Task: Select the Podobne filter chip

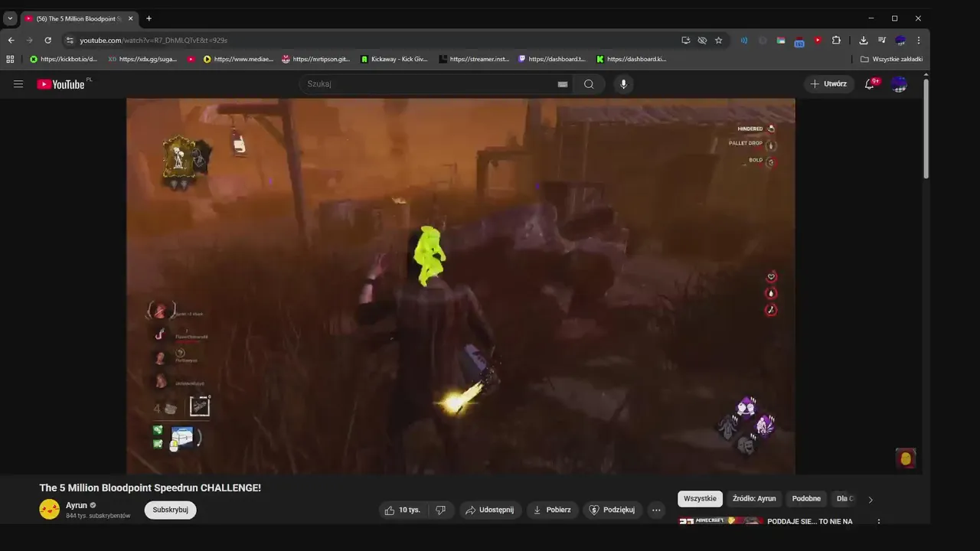Action: (x=806, y=499)
